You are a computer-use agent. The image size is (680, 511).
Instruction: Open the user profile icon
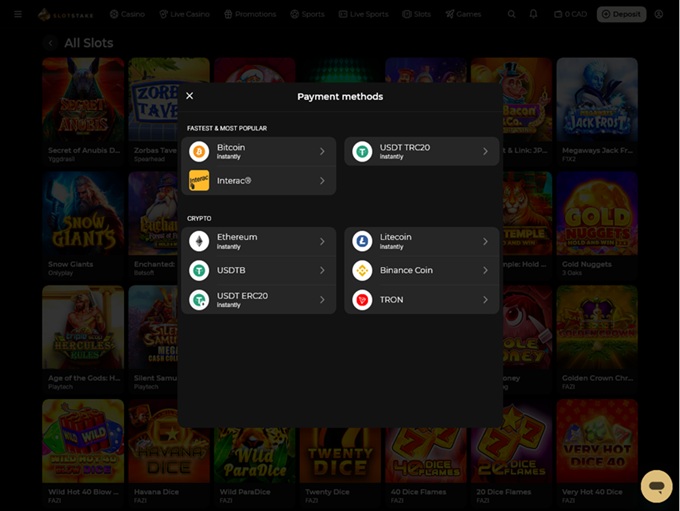pyautogui.click(x=659, y=14)
